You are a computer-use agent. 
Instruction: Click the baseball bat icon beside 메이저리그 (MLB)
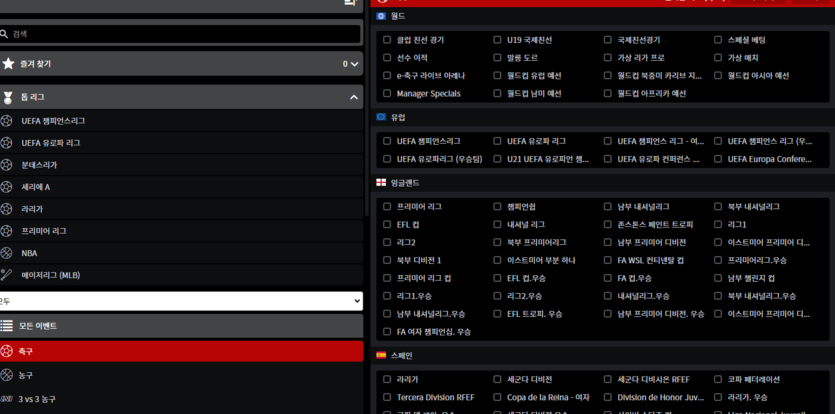pyautogui.click(x=6, y=275)
